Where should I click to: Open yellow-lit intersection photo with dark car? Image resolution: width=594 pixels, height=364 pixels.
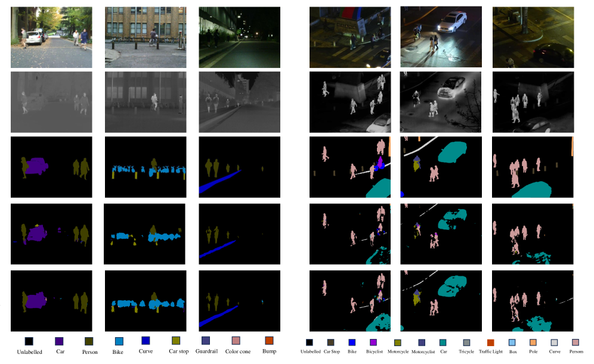point(533,37)
